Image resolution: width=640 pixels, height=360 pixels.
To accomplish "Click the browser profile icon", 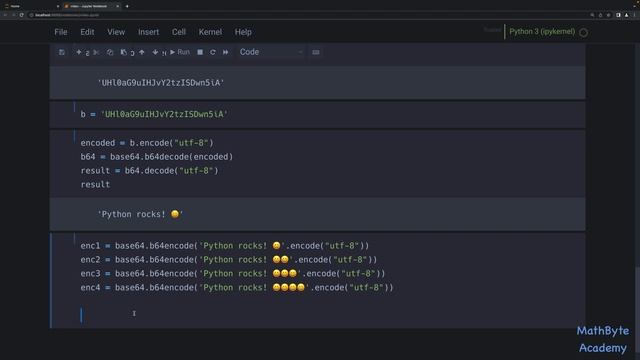I will coord(627,15).
